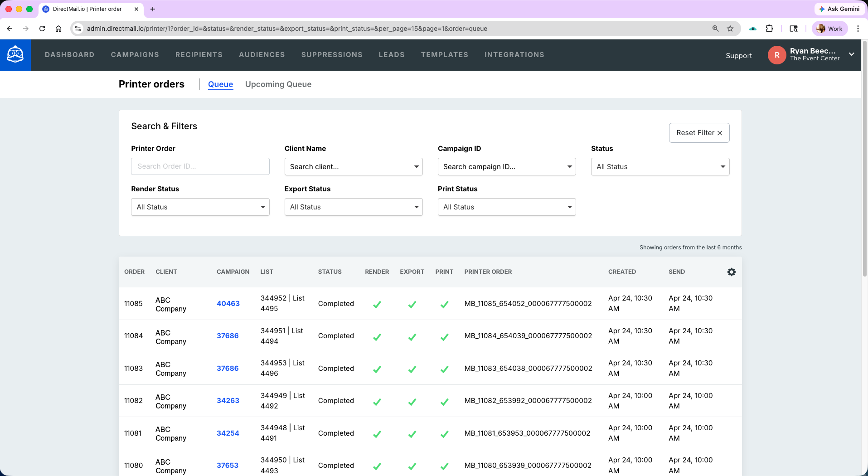This screenshot has height=476, width=868.
Task: Click the Search Order ID input field
Action: tap(200, 166)
